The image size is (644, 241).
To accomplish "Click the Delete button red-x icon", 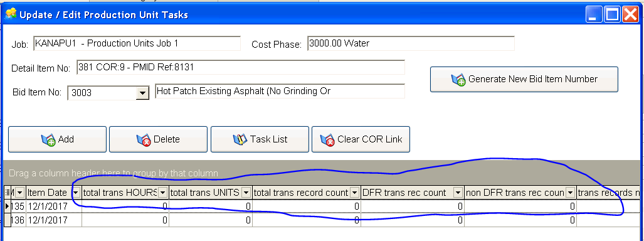I will click(144, 140).
